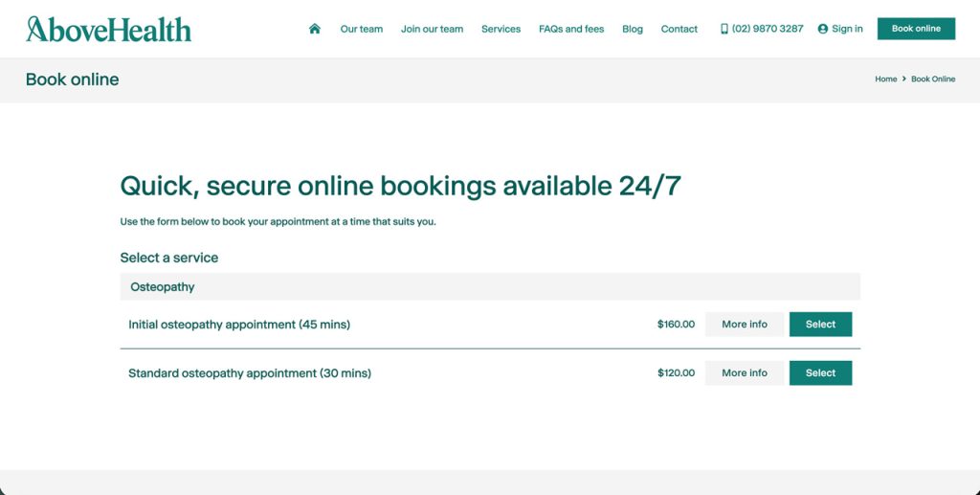This screenshot has height=495, width=980.
Task: Click the user account icon
Action: click(822, 29)
